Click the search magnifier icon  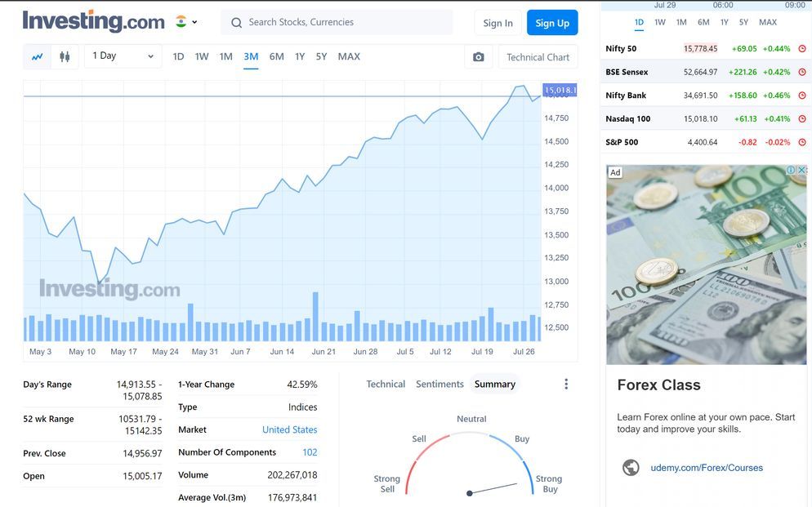pos(237,23)
